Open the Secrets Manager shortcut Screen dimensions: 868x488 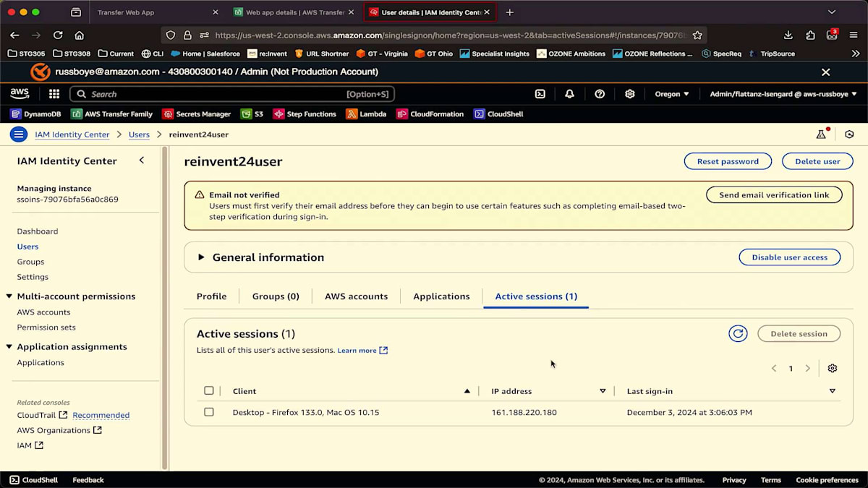[x=197, y=114]
